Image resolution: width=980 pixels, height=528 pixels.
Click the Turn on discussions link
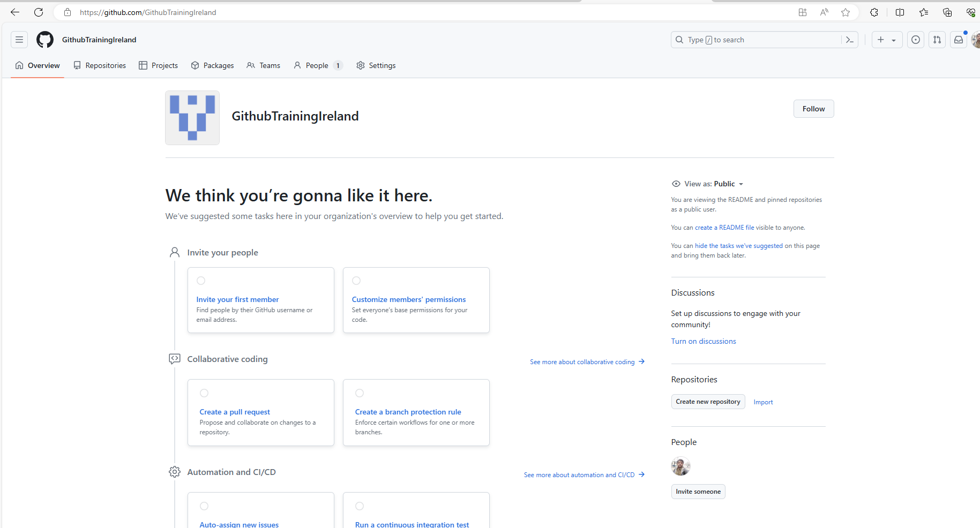coord(704,341)
